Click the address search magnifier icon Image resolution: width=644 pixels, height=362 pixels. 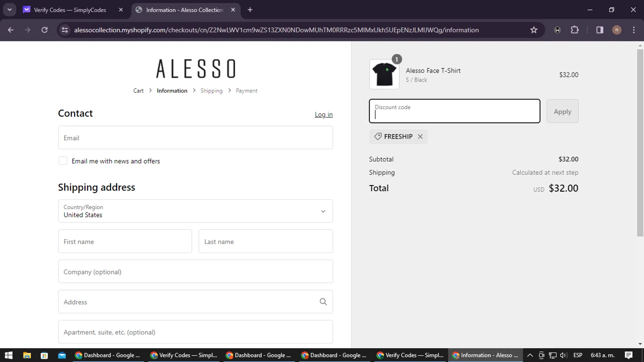click(323, 302)
